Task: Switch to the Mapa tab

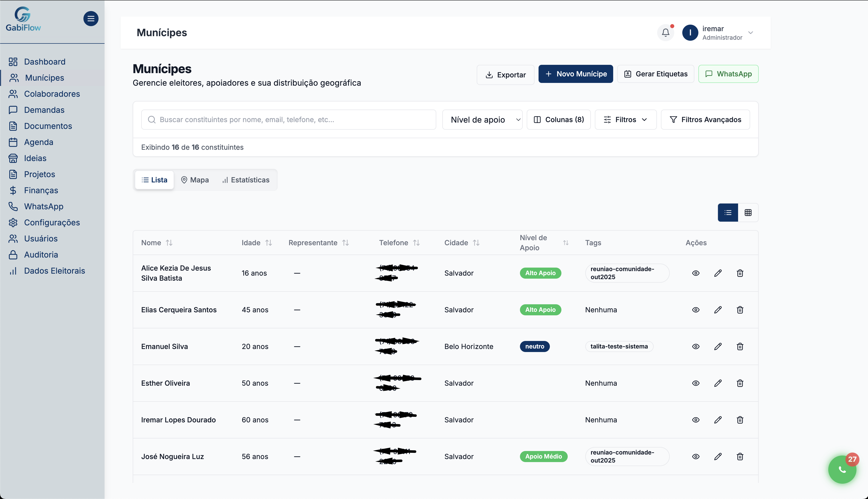Action: tap(195, 180)
